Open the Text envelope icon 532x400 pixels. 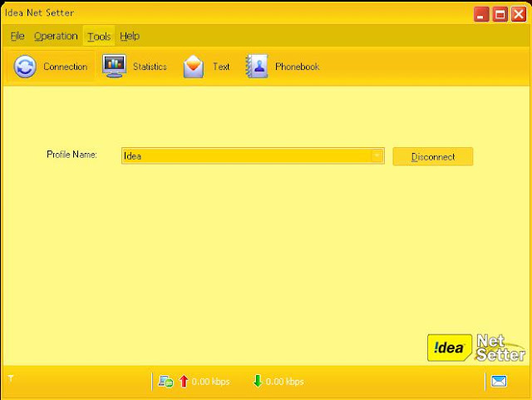194,67
